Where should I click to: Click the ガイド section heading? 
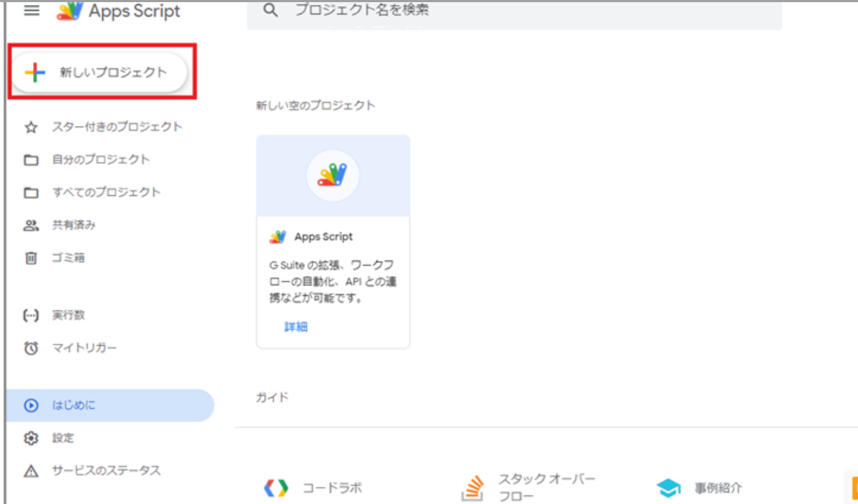(x=272, y=397)
